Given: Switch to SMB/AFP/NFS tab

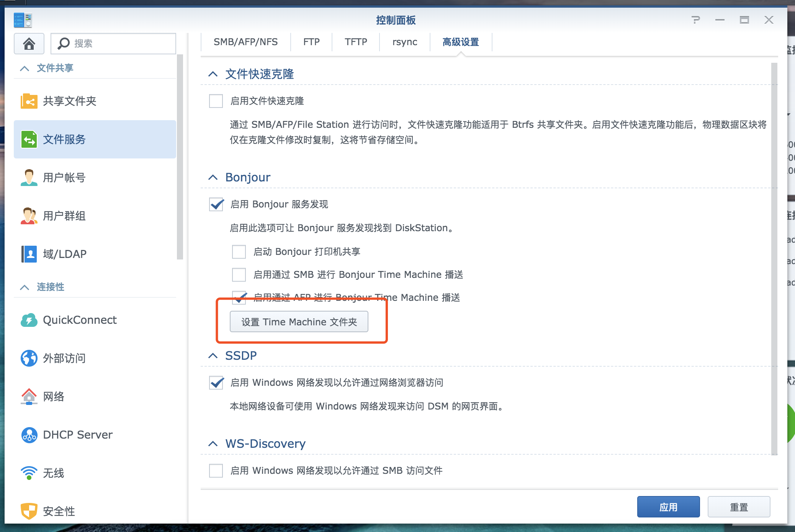Looking at the screenshot, I should [x=246, y=42].
